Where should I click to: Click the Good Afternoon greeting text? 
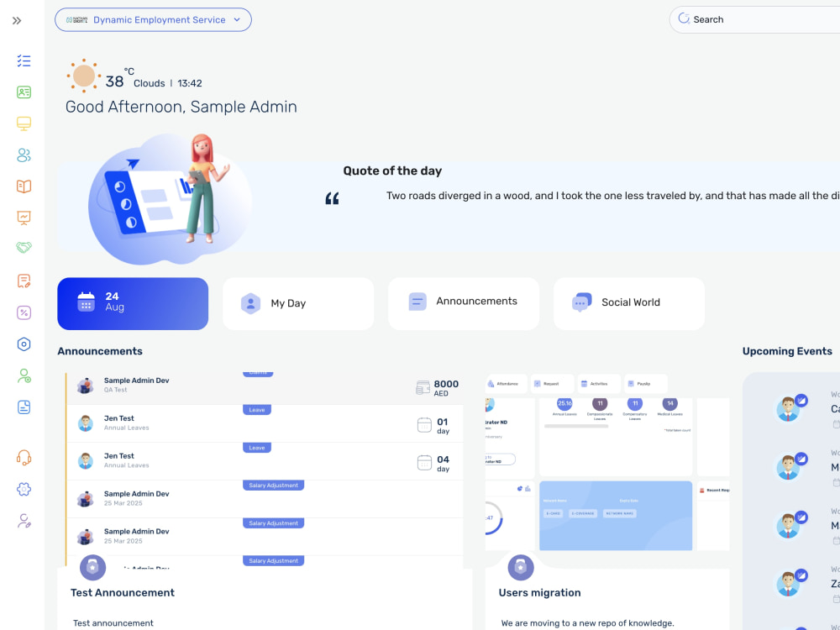[181, 107]
